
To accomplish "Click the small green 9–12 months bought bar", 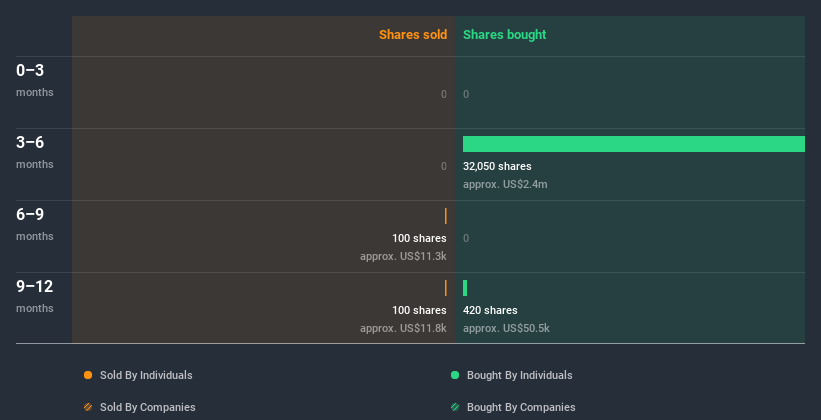I will [465, 288].
